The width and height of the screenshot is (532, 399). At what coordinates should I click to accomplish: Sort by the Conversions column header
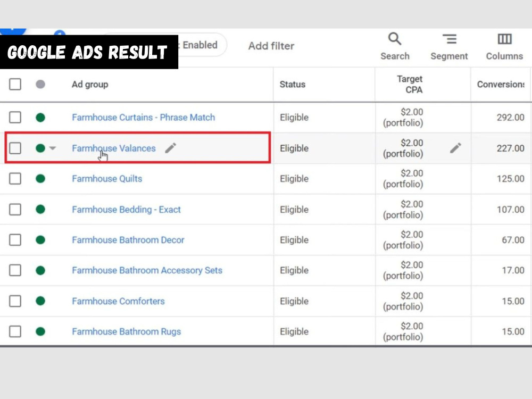(501, 84)
